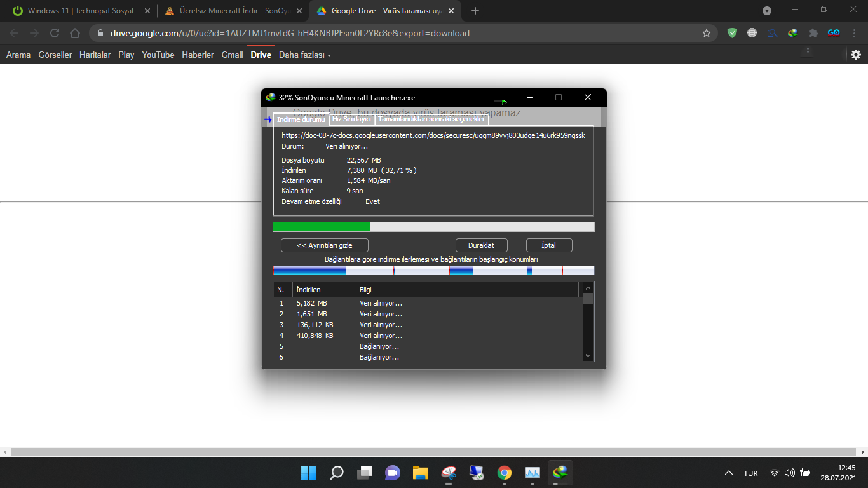
Task: Open File Explorer from the taskbar
Action: tap(421, 473)
